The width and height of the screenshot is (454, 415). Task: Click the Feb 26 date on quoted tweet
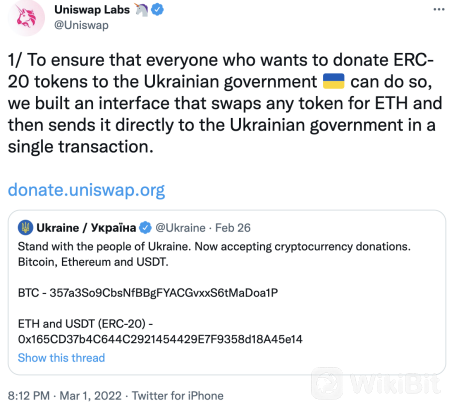(233, 228)
